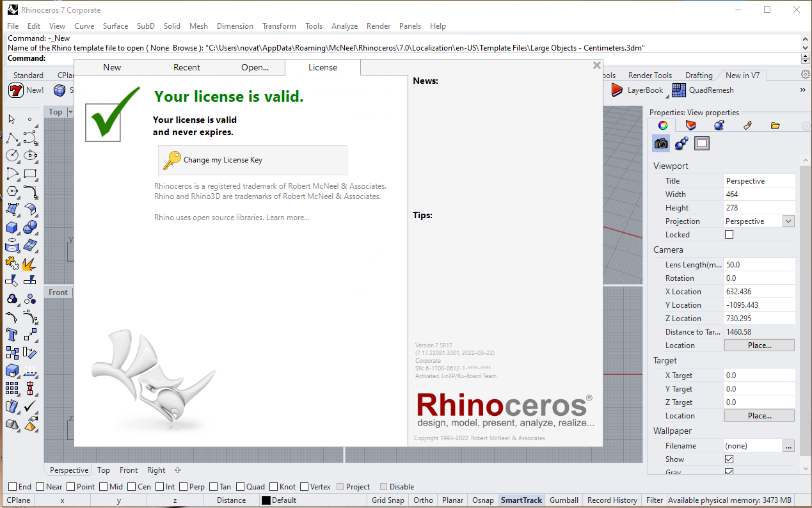This screenshot has height=508, width=812.
Task: Click the black Default layer color swatch
Action: (x=266, y=500)
